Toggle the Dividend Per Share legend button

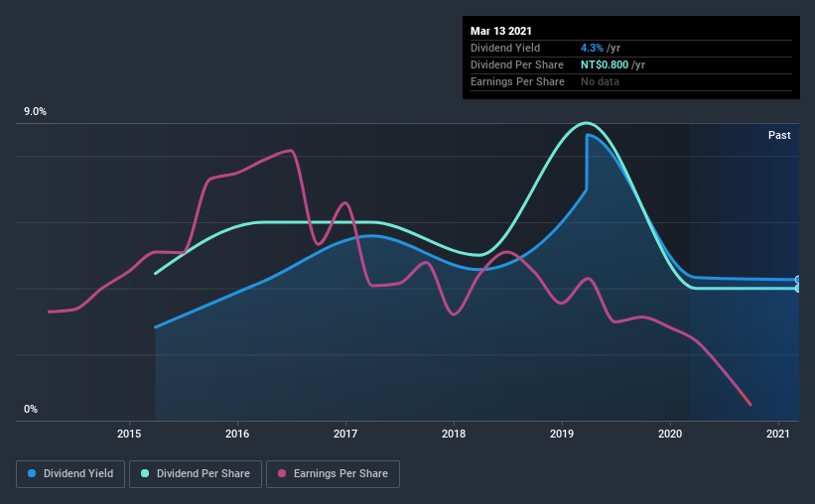tap(196, 474)
